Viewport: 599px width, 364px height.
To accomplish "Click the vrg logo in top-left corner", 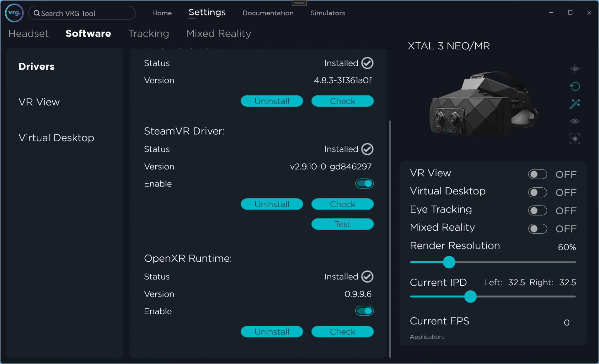I will pos(13,13).
